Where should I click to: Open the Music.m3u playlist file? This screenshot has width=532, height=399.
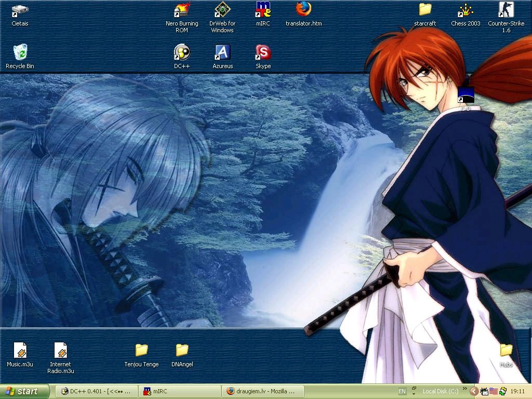[20, 355]
